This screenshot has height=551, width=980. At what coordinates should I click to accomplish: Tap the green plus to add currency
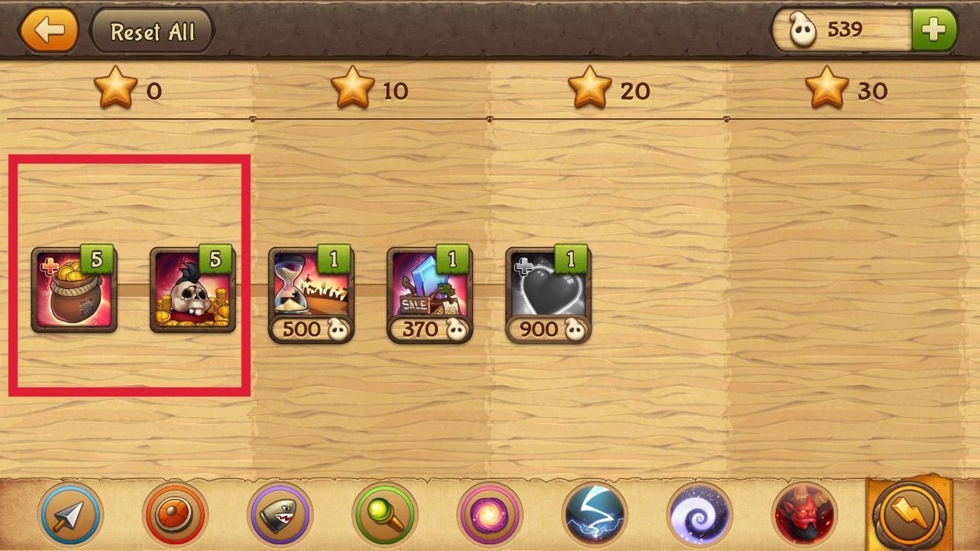tap(934, 30)
